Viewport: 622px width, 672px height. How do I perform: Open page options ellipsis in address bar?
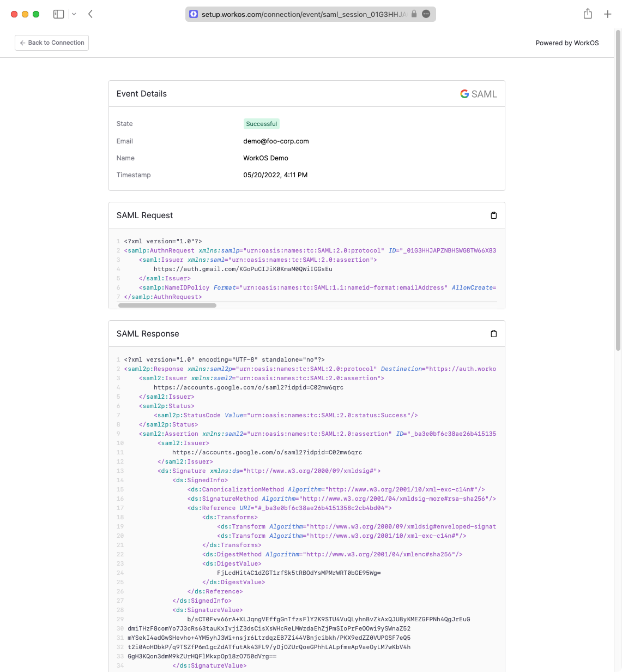(426, 14)
